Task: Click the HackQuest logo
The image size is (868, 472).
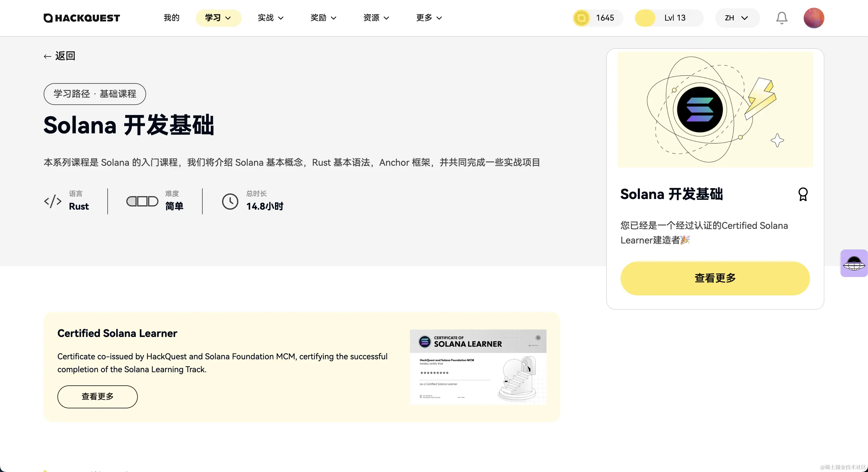Action: [x=82, y=18]
